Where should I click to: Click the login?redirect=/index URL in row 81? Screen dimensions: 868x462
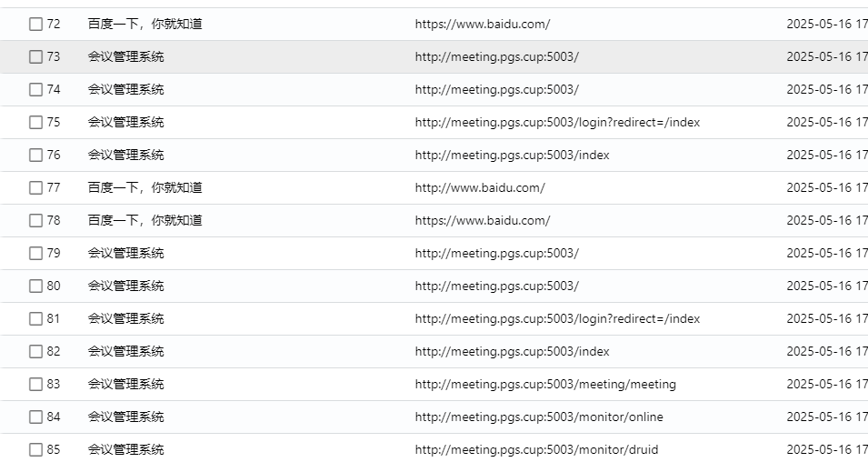(557, 318)
